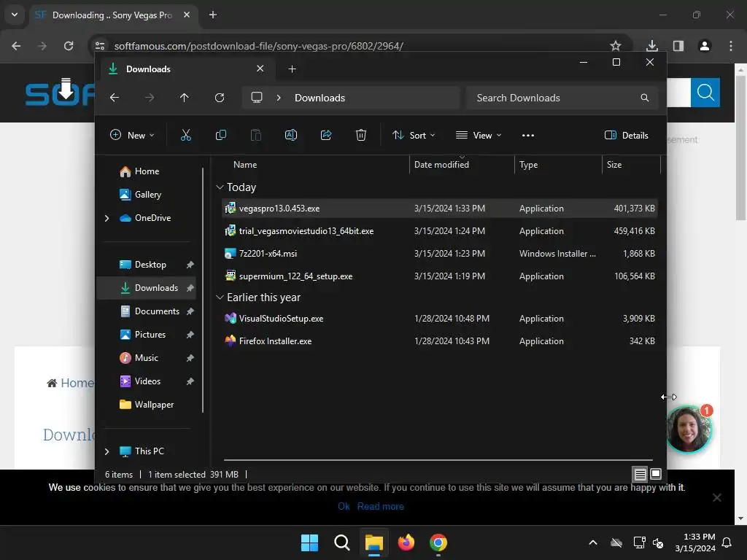This screenshot has width=747, height=560.
Task: Open the Sort dropdown
Action: 414,135
